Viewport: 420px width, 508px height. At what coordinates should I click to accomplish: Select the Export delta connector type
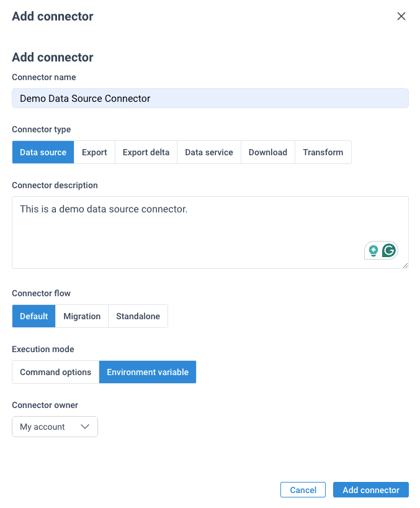click(x=146, y=152)
